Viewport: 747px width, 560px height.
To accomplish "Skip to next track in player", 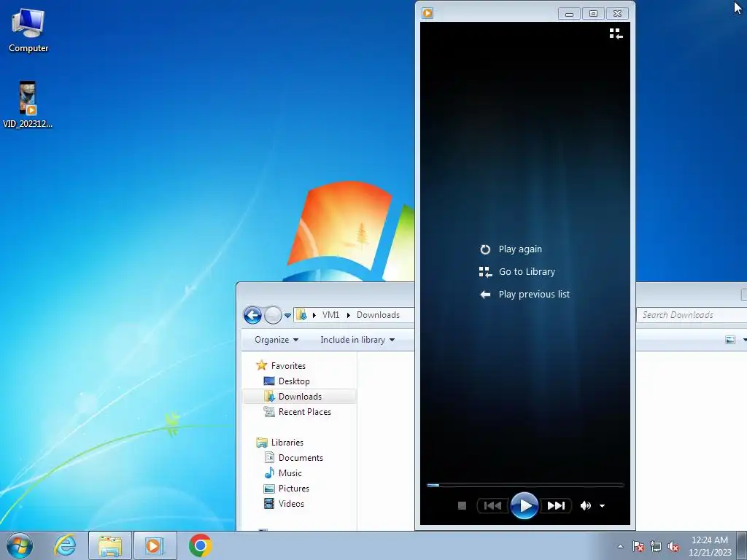I will click(556, 506).
